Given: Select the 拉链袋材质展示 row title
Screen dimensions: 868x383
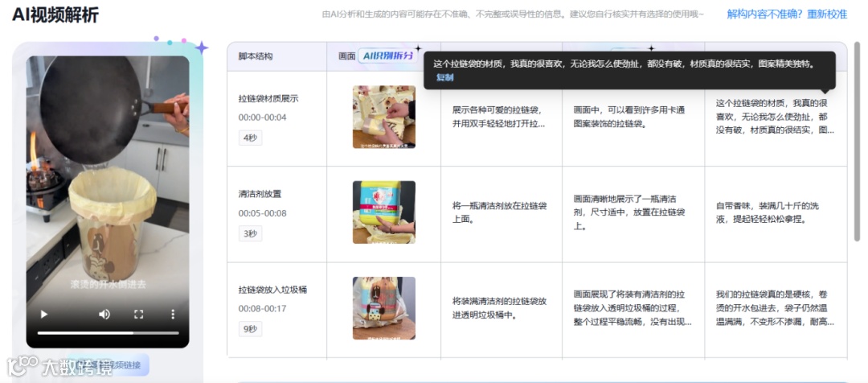Looking at the screenshot, I should (268, 99).
